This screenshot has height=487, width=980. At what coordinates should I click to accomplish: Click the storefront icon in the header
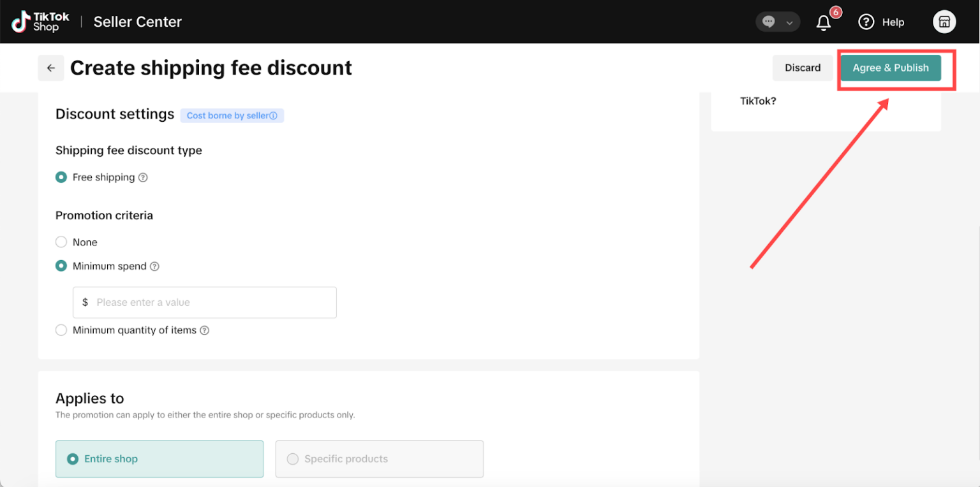944,21
